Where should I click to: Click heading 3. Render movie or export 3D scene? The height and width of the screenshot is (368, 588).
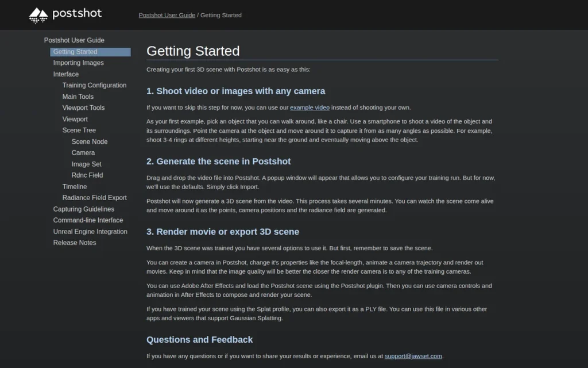point(223,232)
